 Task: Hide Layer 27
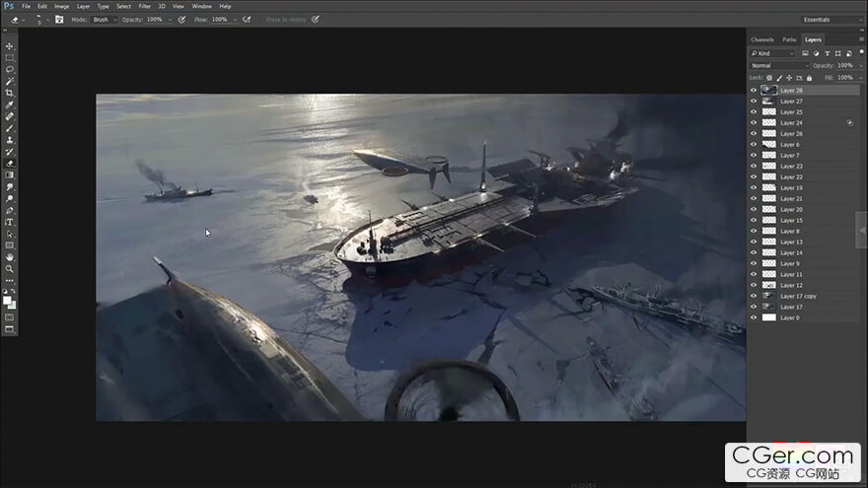[754, 102]
